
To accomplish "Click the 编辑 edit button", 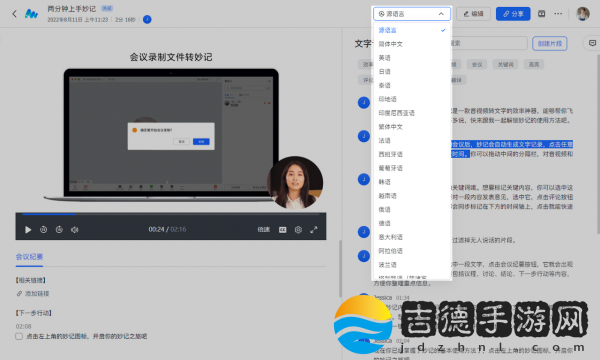I will (474, 14).
